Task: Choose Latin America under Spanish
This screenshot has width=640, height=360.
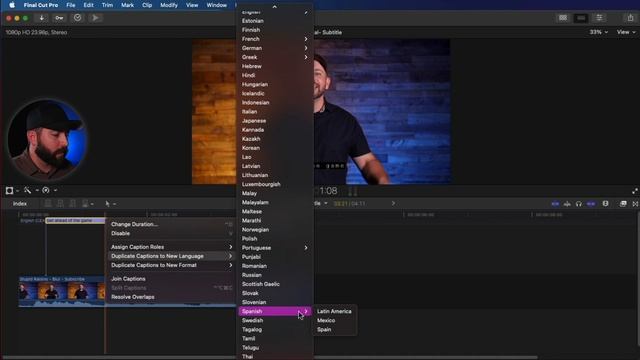Action: pos(334,311)
